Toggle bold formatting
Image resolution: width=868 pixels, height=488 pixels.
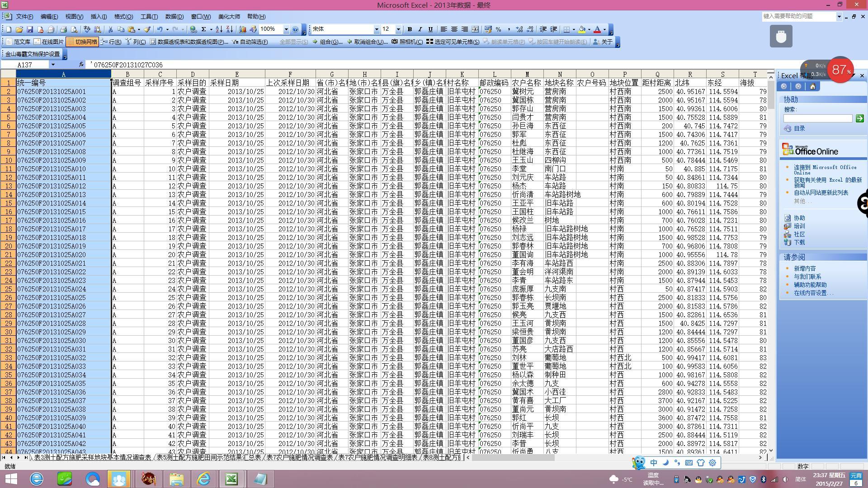(x=410, y=29)
